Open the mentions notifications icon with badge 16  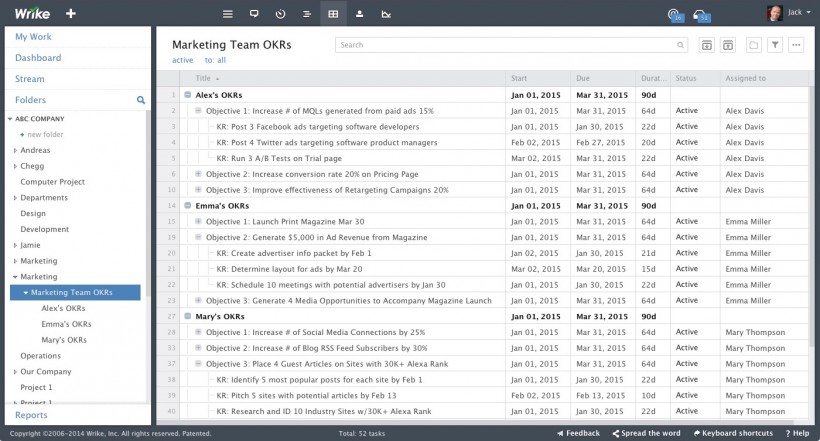(x=675, y=15)
